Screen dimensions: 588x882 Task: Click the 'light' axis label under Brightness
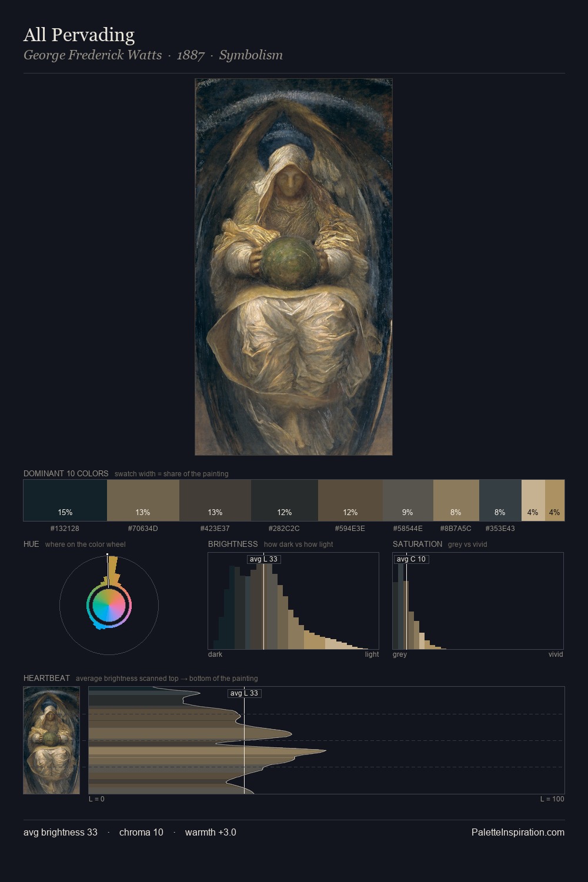point(372,654)
